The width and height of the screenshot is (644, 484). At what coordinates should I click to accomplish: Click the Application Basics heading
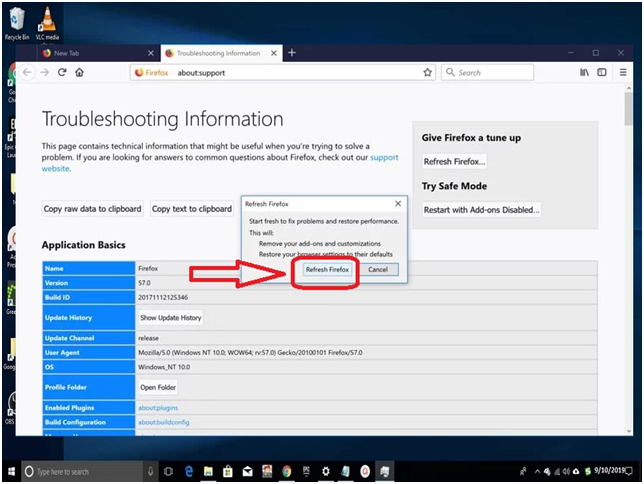tap(83, 245)
